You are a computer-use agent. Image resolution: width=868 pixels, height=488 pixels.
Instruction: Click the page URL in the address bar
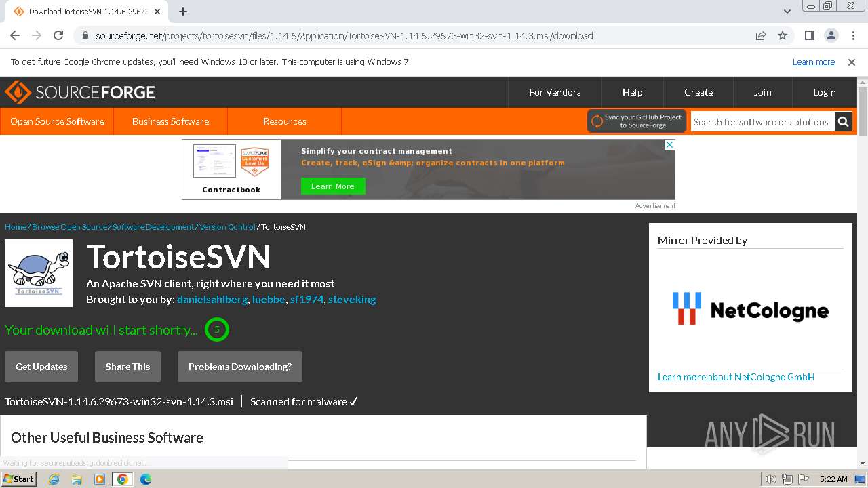344,36
